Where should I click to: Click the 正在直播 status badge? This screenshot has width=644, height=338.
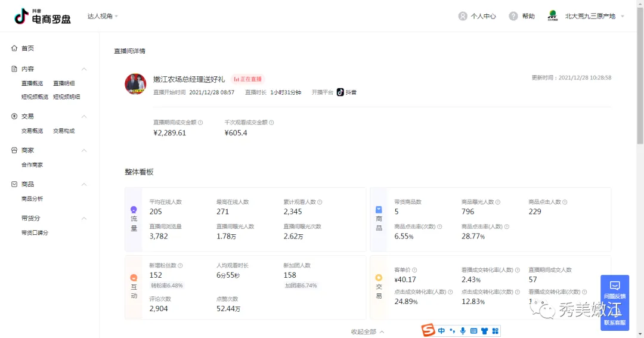[247, 79]
